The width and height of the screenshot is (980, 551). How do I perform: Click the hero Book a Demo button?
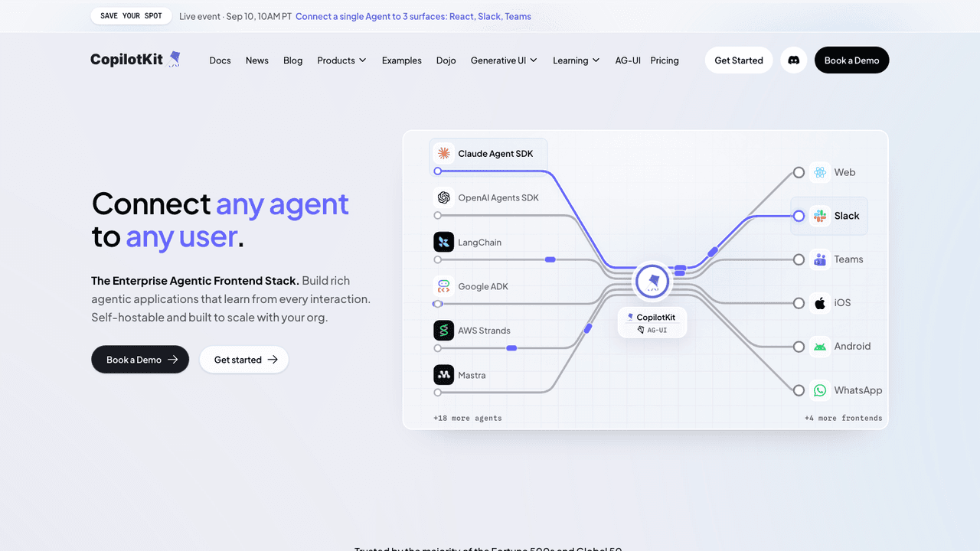click(140, 359)
